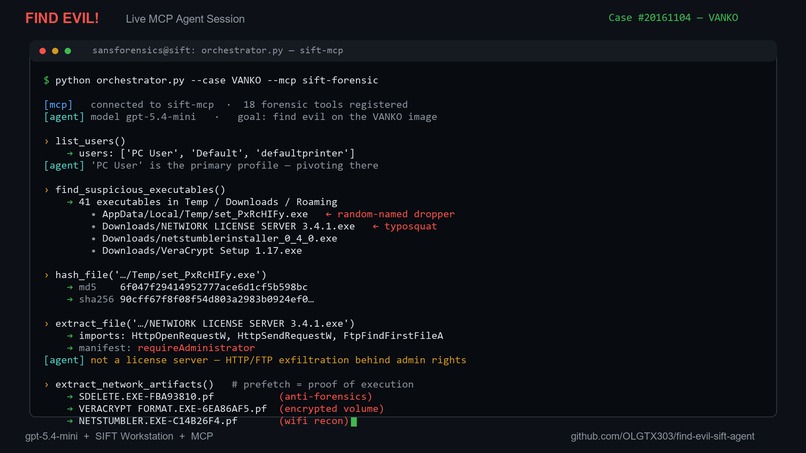Image resolution: width=806 pixels, height=453 pixels.
Task: Click the list_users() command
Action: (x=90, y=141)
